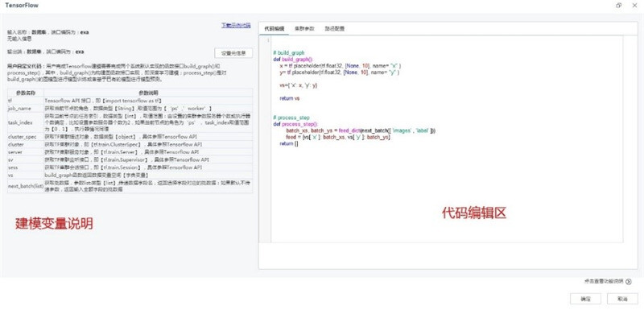The image size is (644, 310).
Task: Click the circled arrow icon beside function description
Action: 629,281
